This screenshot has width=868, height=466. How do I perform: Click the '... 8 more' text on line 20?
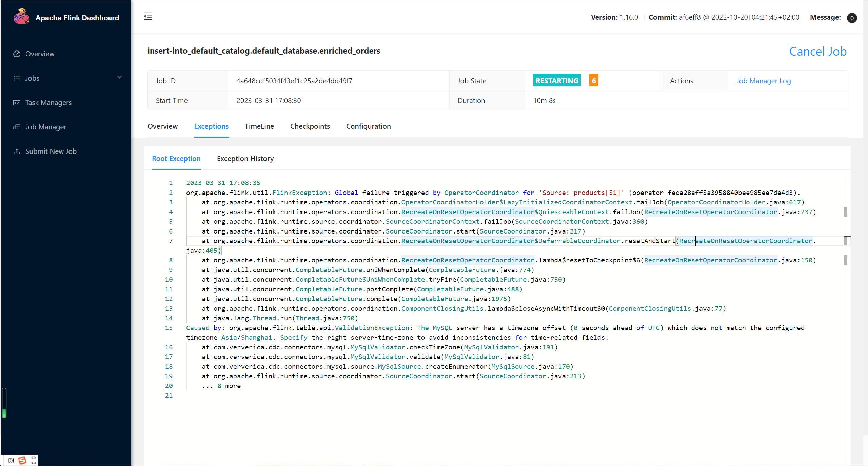pyautogui.click(x=221, y=386)
